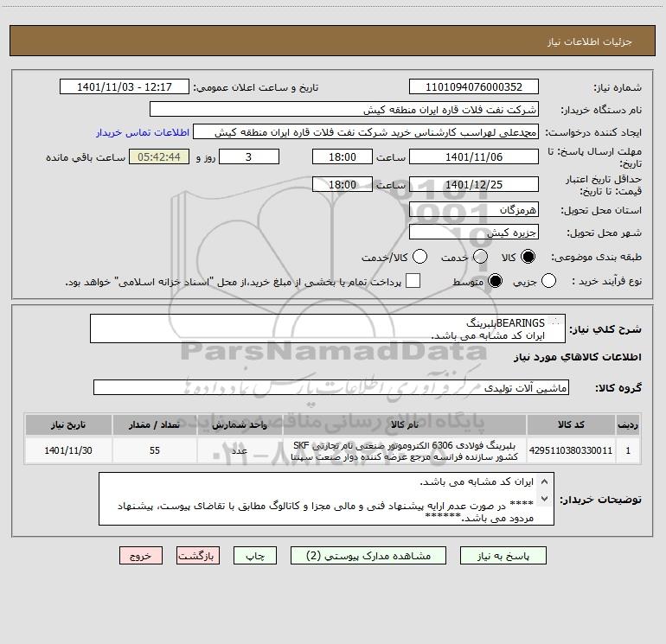Click the unit cell عدد
The height and width of the screenshot is (644, 666).
tap(240, 451)
